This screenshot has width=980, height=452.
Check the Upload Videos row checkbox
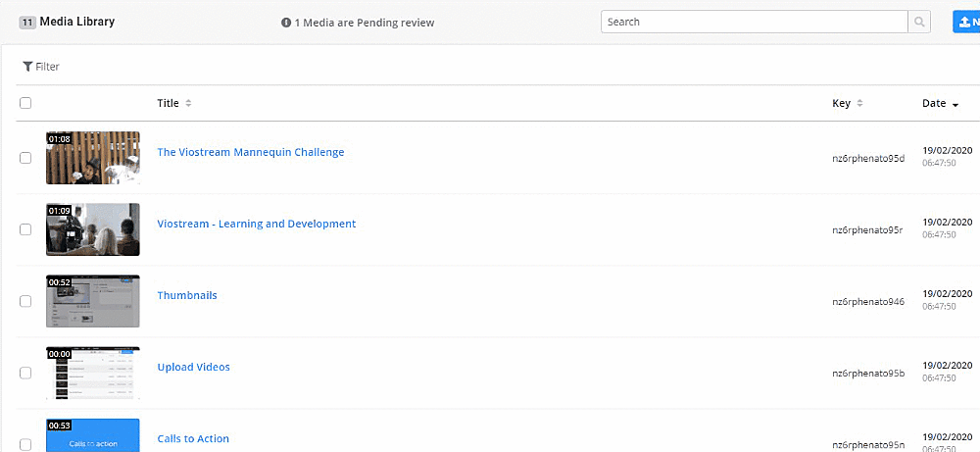(25, 373)
